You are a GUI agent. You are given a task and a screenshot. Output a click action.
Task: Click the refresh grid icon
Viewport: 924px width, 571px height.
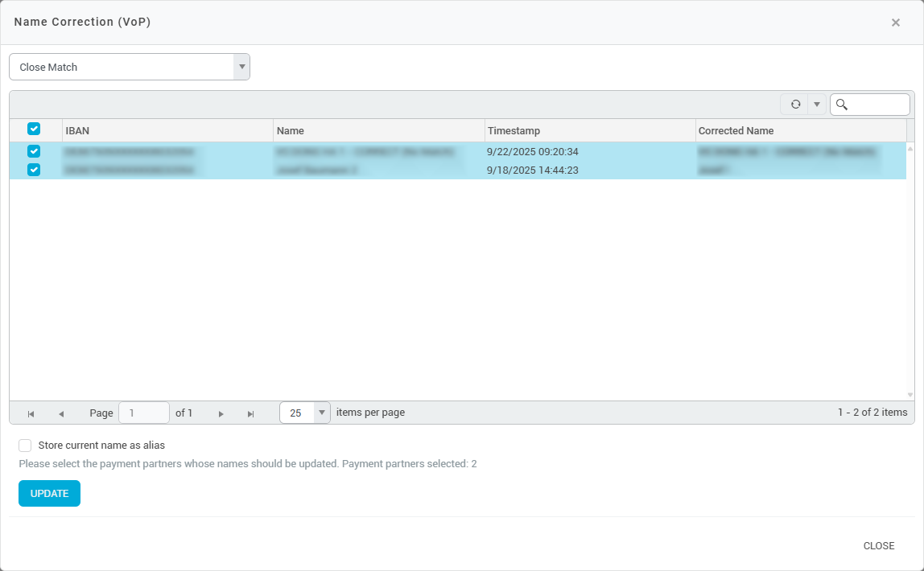(795, 105)
